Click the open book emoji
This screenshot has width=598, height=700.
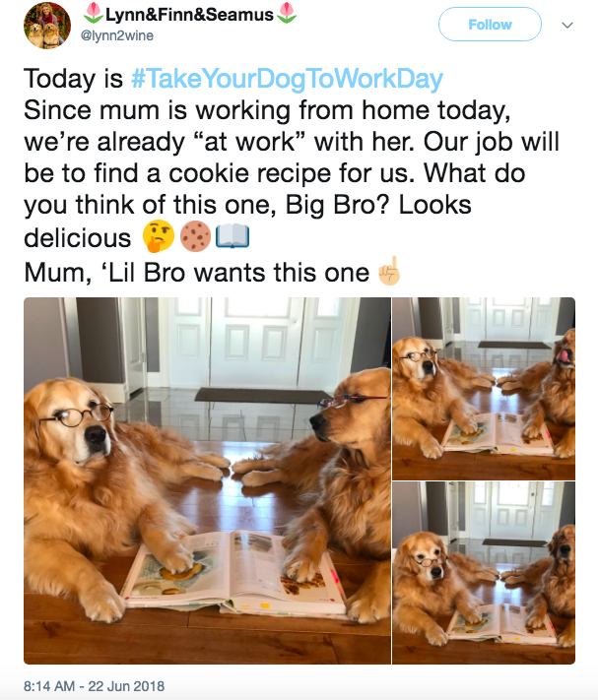tap(233, 236)
